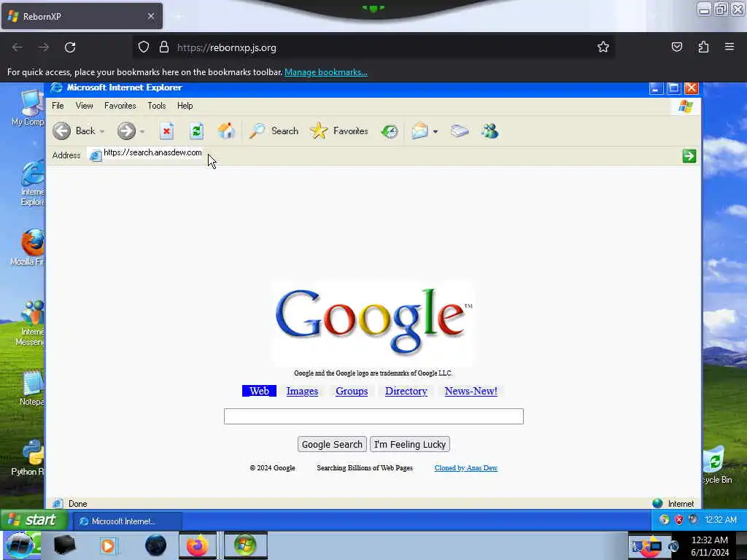Click the XP tray clock 12:32 AM
Image resolution: width=747 pixels, height=560 pixels.
pyautogui.click(x=721, y=519)
